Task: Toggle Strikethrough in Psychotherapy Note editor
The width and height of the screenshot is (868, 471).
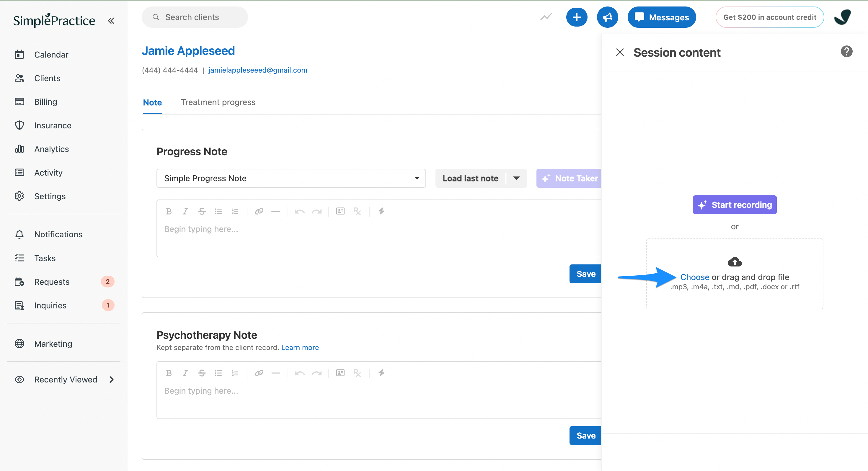Action: point(202,373)
